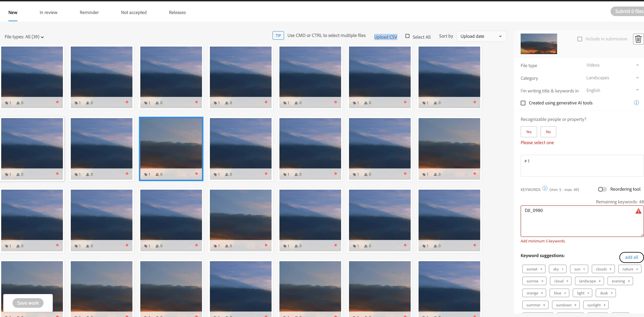The width and height of the screenshot is (644, 317).
Task: Click people release icon on selected thumbnail
Action: tap(157, 174)
